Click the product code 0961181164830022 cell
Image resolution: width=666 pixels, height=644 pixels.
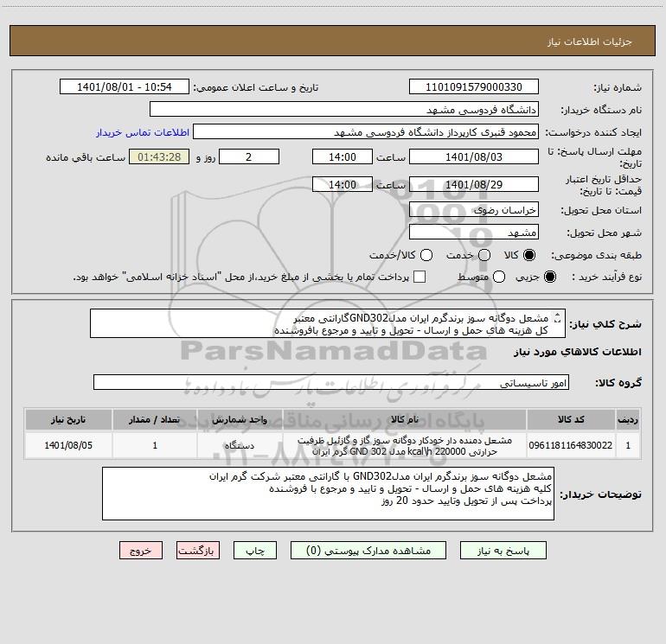coord(571,445)
